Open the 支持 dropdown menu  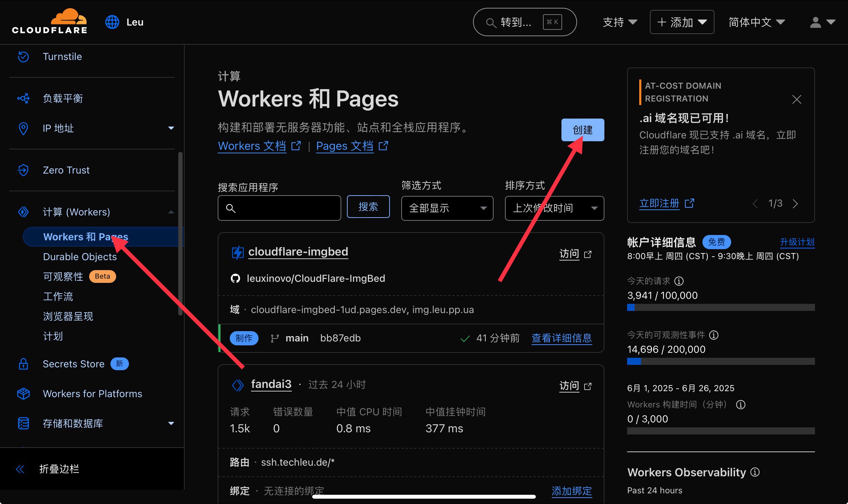(x=620, y=22)
